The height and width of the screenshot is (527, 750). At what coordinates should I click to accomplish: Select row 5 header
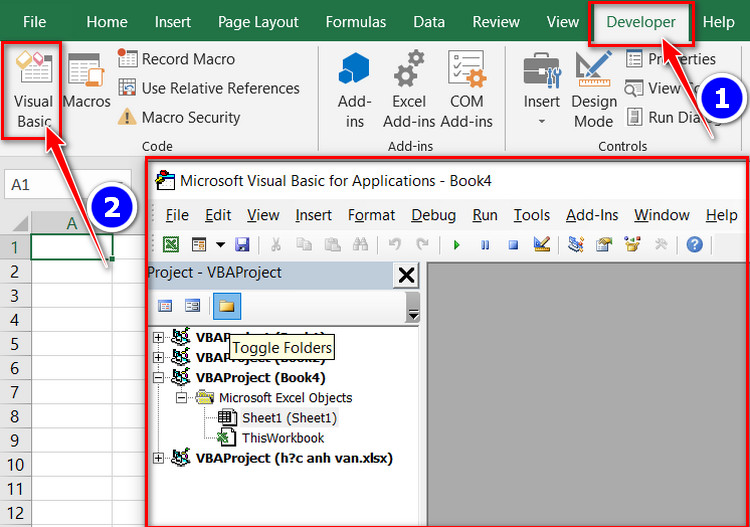coord(15,344)
